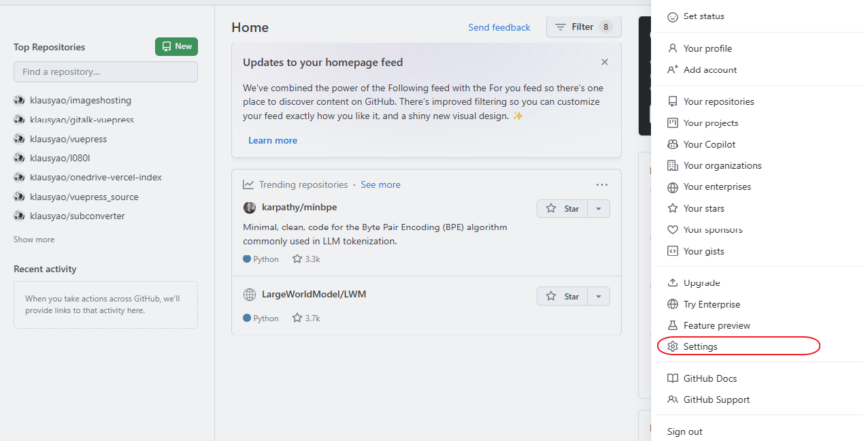This screenshot has width=868, height=441.
Task: Click the star count icon showing 3.7k
Action: (x=297, y=318)
